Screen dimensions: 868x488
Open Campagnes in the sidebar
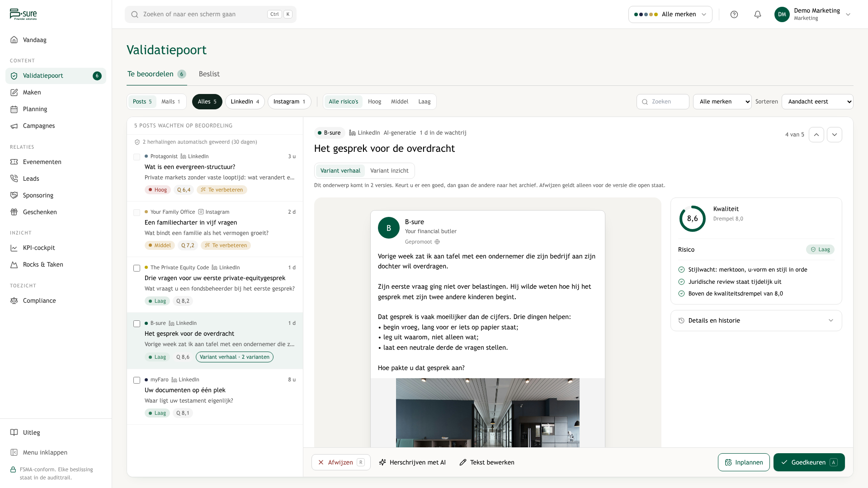56,126
